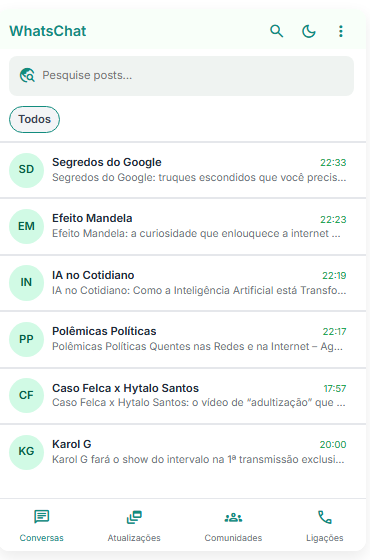The height and width of the screenshot is (560, 370).
Task: Focus the Pesquise posts search field
Action: [x=181, y=76]
